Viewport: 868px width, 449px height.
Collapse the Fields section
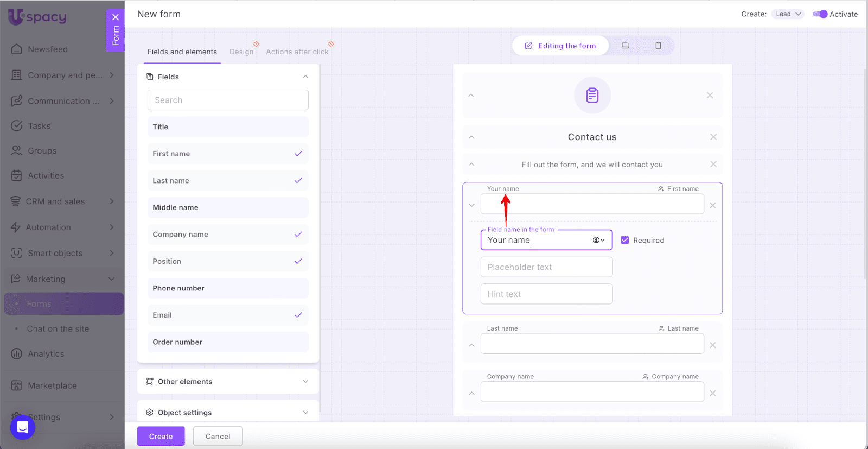tap(305, 77)
